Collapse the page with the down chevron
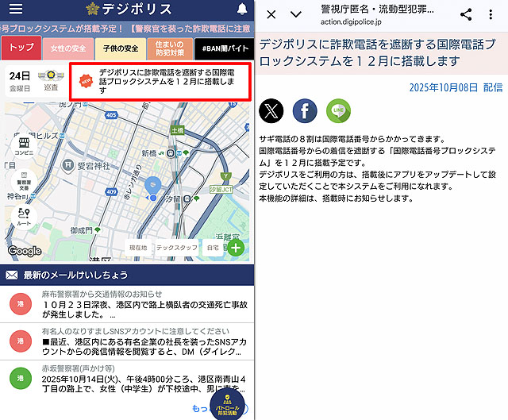This screenshot has height=420, width=508. (296, 14)
